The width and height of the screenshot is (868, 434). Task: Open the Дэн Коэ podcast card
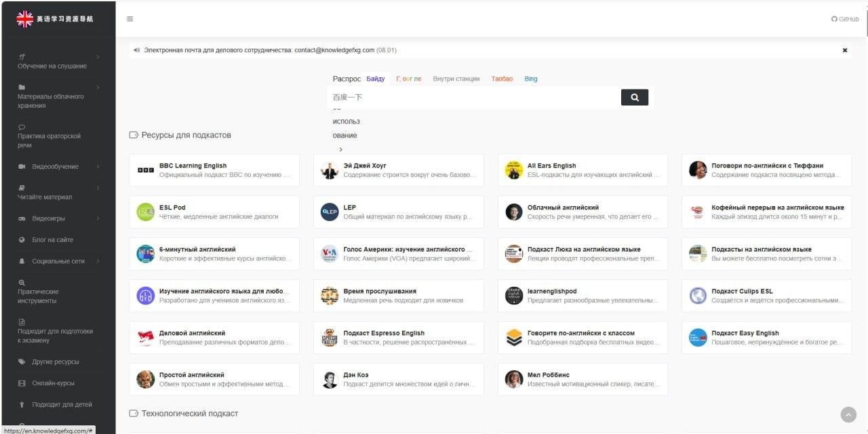coord(399,379)
